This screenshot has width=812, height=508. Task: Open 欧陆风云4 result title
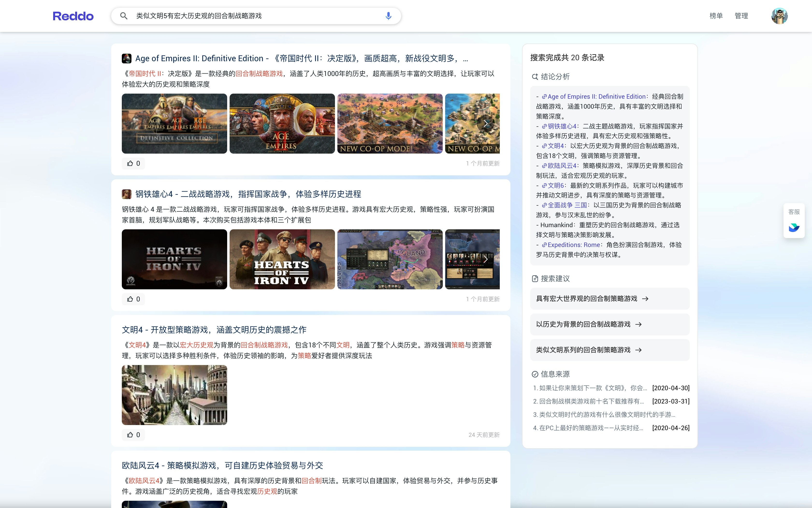pos(223,466)
